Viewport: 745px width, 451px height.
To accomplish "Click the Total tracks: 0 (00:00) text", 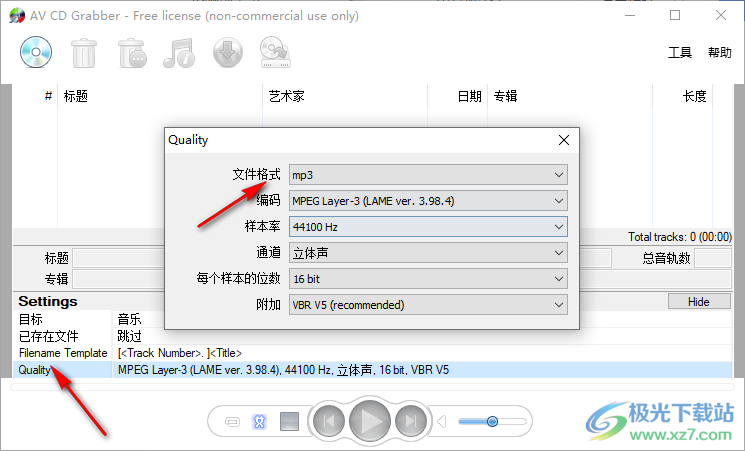I will [x=679, y=237].
